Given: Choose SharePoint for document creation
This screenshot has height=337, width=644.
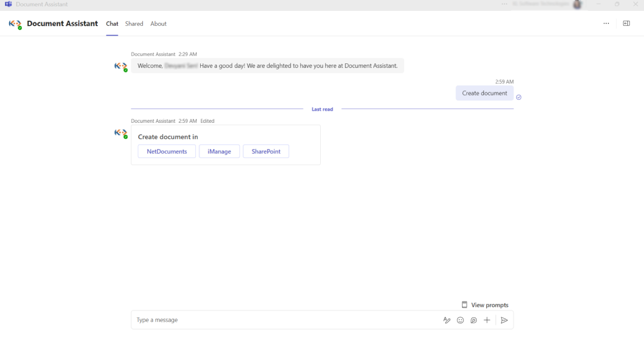Looking at the screenshot, I should (x=266, y=152).
